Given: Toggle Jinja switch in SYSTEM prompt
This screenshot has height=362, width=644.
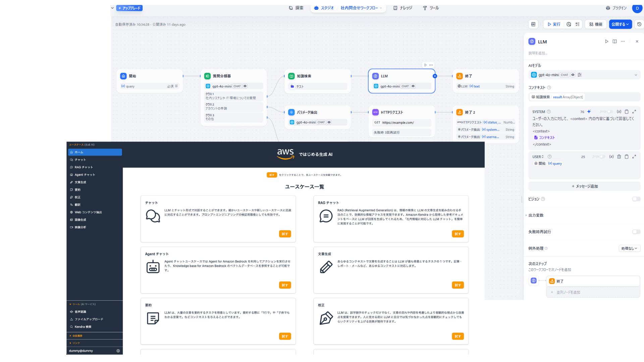Looking at the screenshot, I should [610, 112].
